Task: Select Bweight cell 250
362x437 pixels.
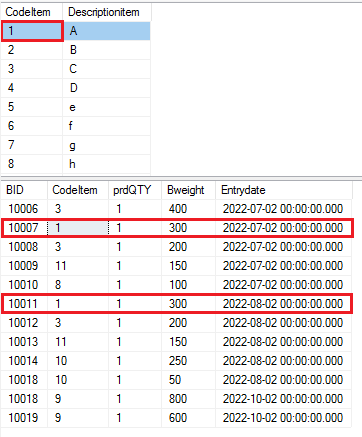Action: [189, 361]
